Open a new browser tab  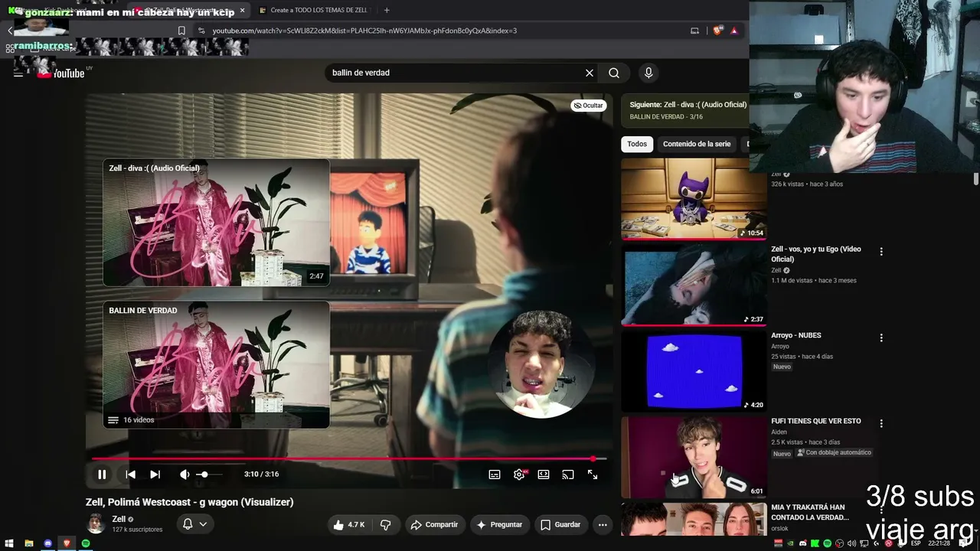coord(387,10)
